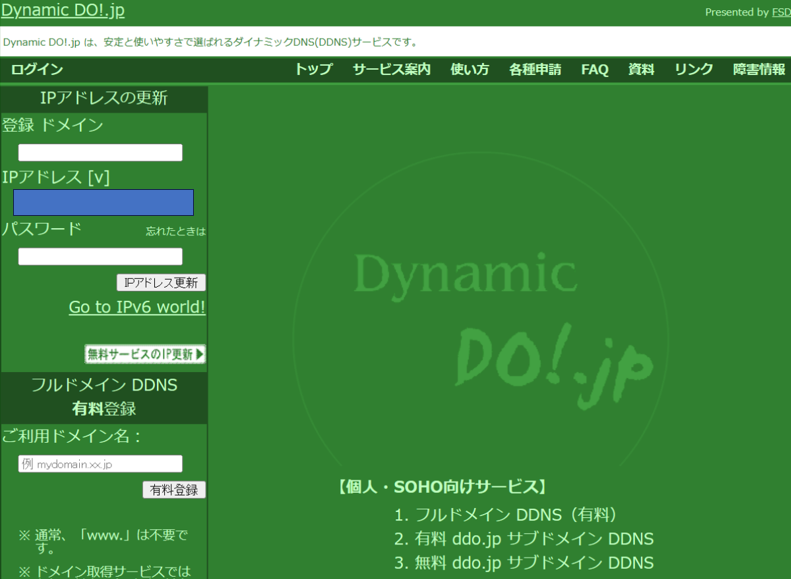791x579 pixels.
Task: Open the 各種申請 menu item
Action: [535, 69]
